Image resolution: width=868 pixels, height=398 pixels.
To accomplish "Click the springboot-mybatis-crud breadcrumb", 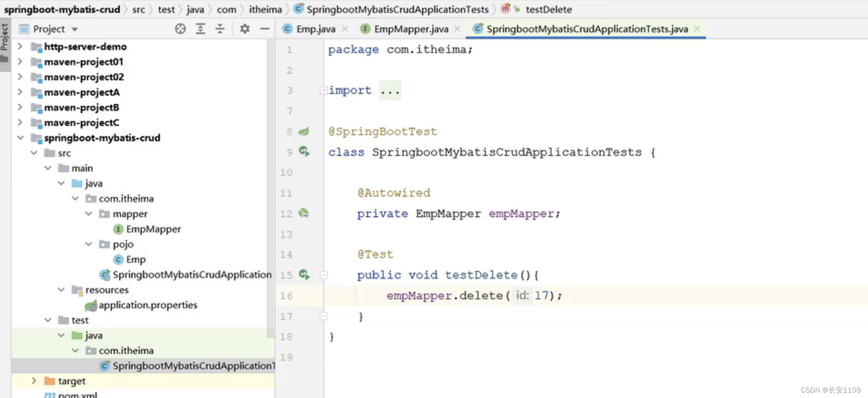I will [x=62, y=9].
